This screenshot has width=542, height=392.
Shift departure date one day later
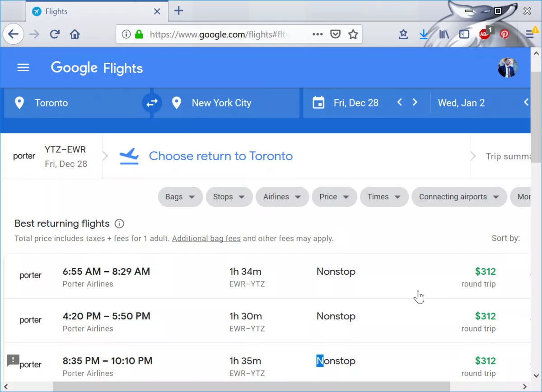click(415, 102)
